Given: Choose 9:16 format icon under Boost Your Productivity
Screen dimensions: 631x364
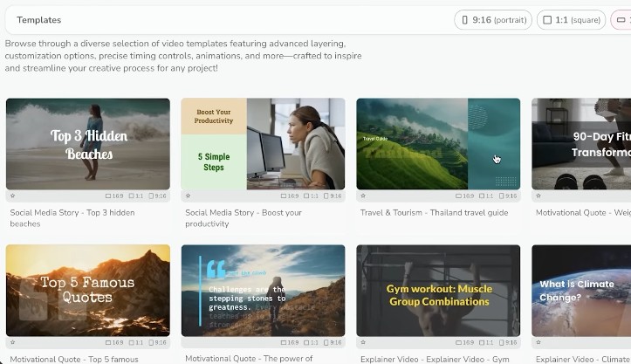Looking at the screenshot, I should pyautogui.click(x=333, y=196).
